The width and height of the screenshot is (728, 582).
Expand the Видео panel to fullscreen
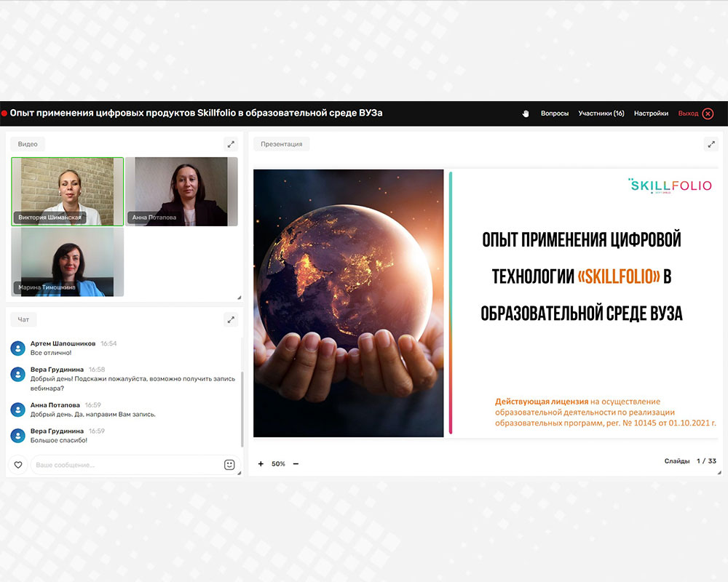231,144
